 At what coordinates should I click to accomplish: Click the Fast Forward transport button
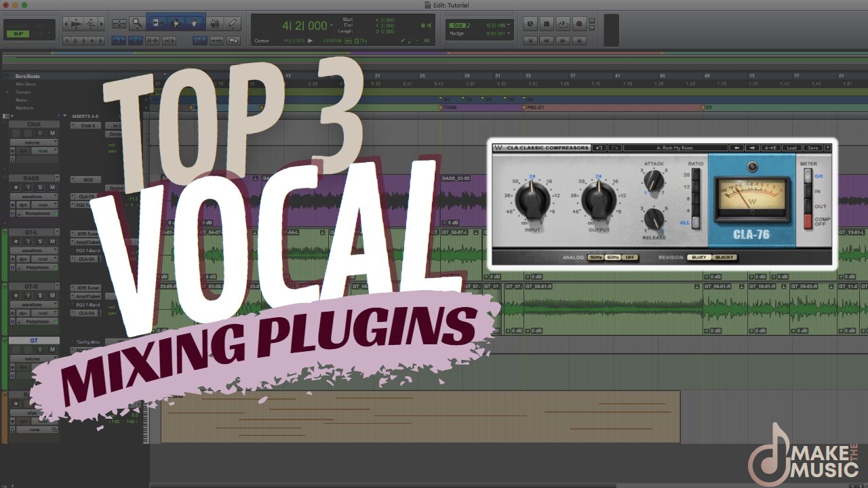(x=563, y=41)
